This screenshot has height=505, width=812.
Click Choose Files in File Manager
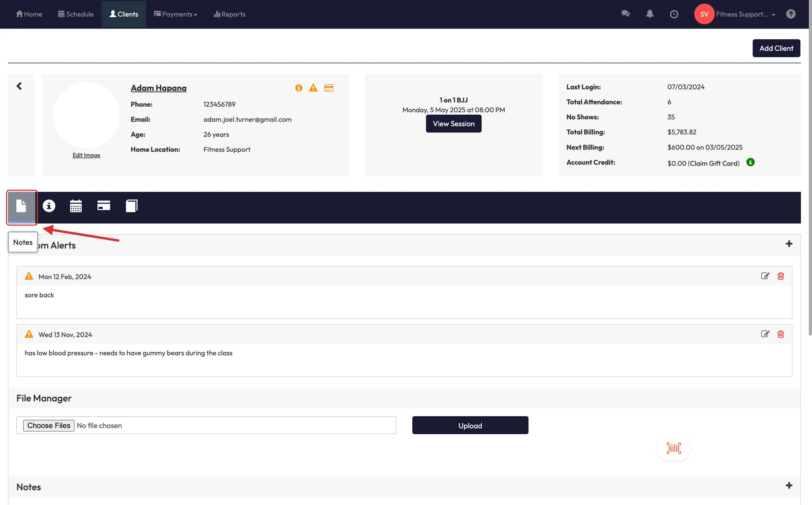[49, 426]
